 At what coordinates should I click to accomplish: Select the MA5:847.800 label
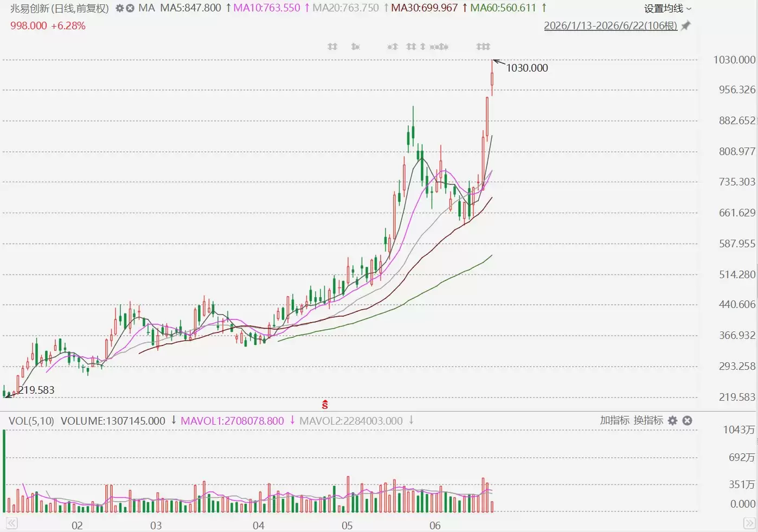190,8
